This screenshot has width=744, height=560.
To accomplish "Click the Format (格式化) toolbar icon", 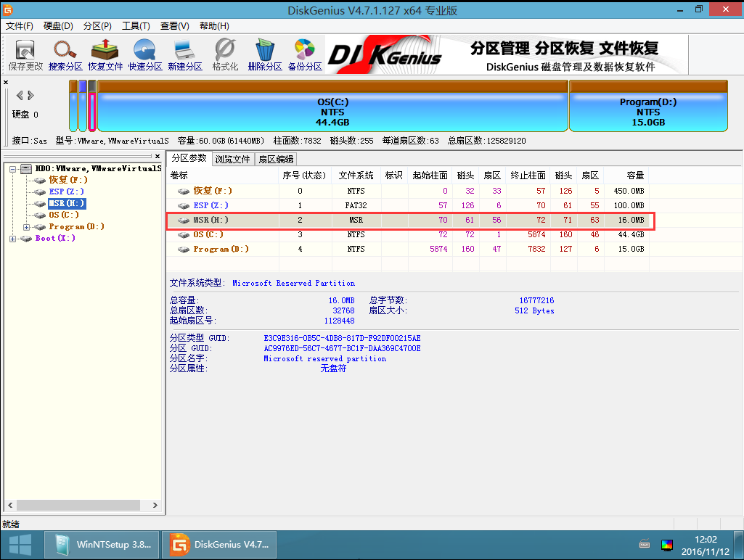I will (225, 55).
